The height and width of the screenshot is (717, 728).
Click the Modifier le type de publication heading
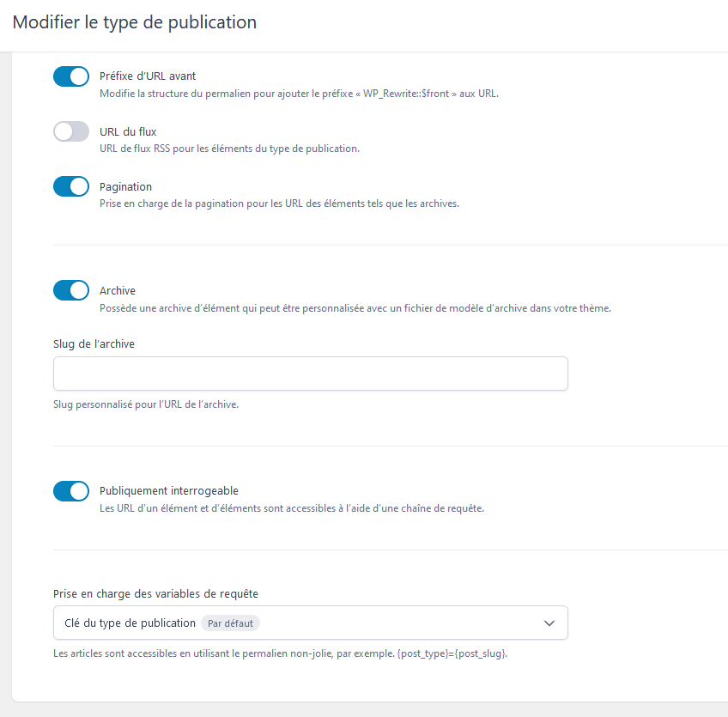click(x=135, y=22)
